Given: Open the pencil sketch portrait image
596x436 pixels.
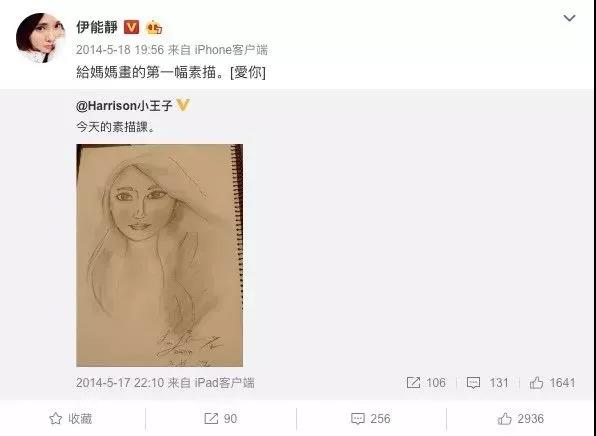Looking at the screenshot, I should pos(159,255).
